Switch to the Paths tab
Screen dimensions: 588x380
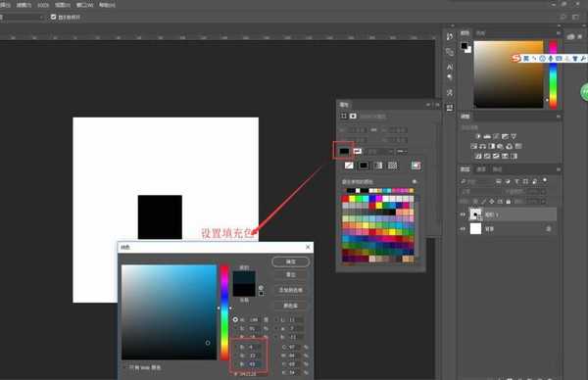click(497, 169)
